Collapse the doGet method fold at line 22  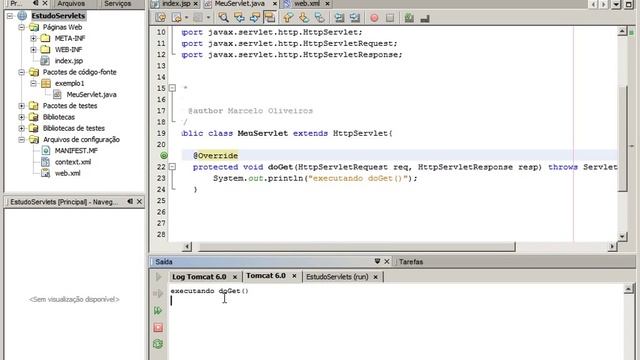[x=172, y=167]
